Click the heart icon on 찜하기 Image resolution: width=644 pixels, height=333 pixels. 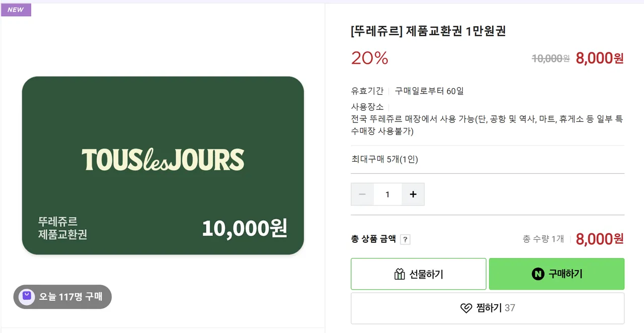pyautogui.click(x=466, y=308)
